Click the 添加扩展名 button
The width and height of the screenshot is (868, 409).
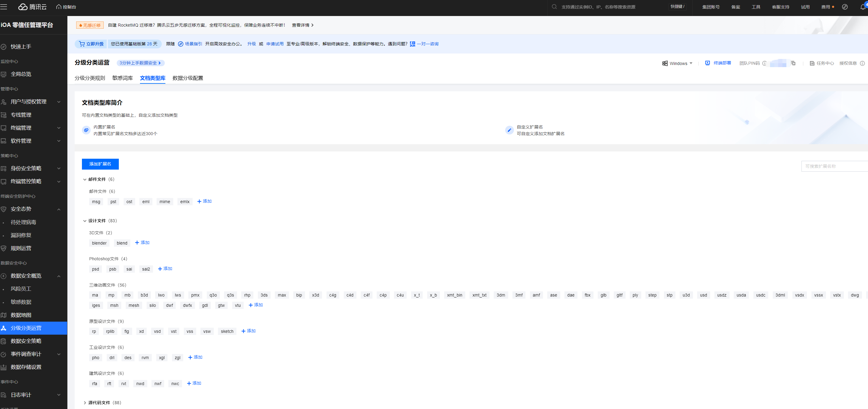[100, 164]
